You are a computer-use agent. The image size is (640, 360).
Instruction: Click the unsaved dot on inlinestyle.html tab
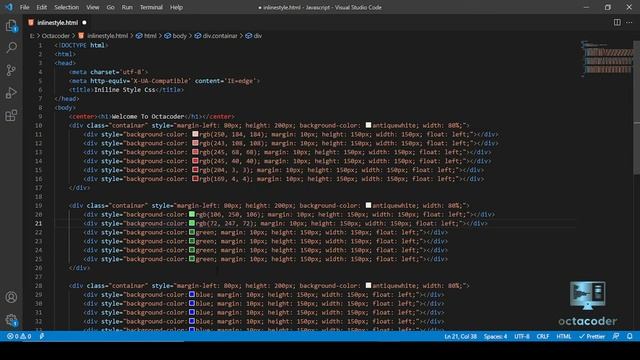84,22
